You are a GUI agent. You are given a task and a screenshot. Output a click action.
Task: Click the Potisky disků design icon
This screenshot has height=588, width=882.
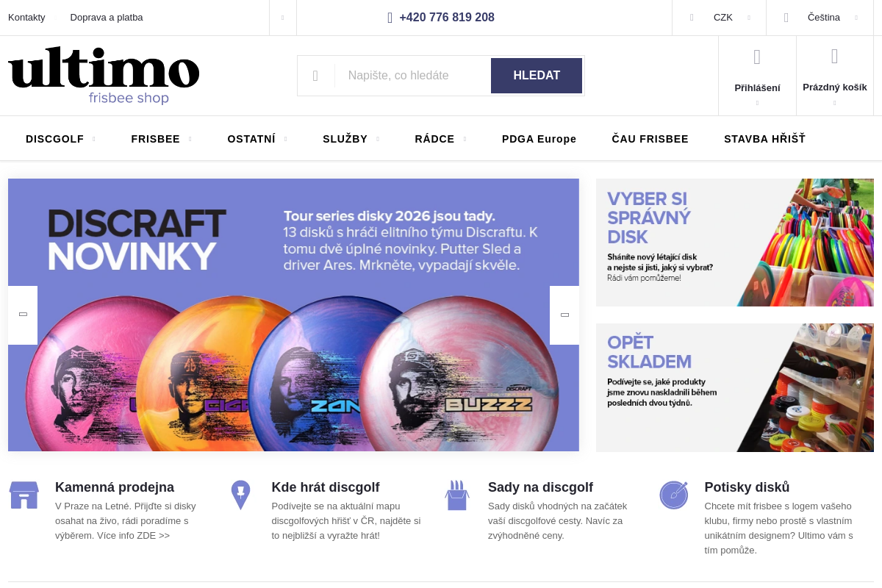click(673, 495)
